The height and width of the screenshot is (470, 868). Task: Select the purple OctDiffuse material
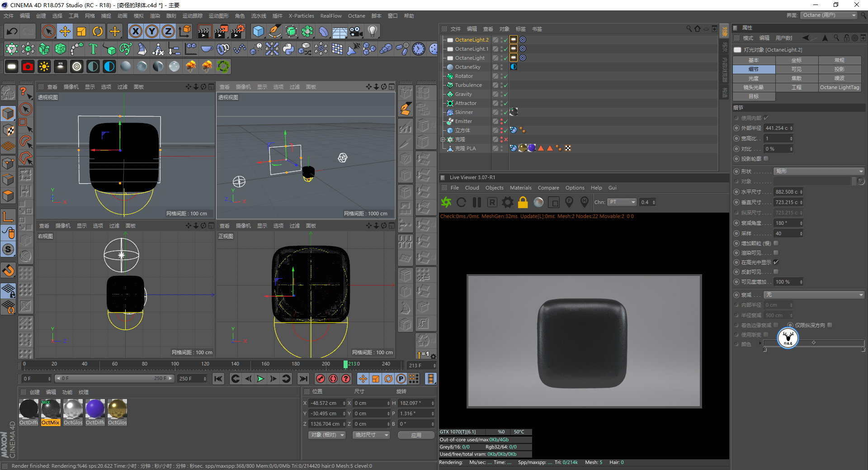click(95, 412)
